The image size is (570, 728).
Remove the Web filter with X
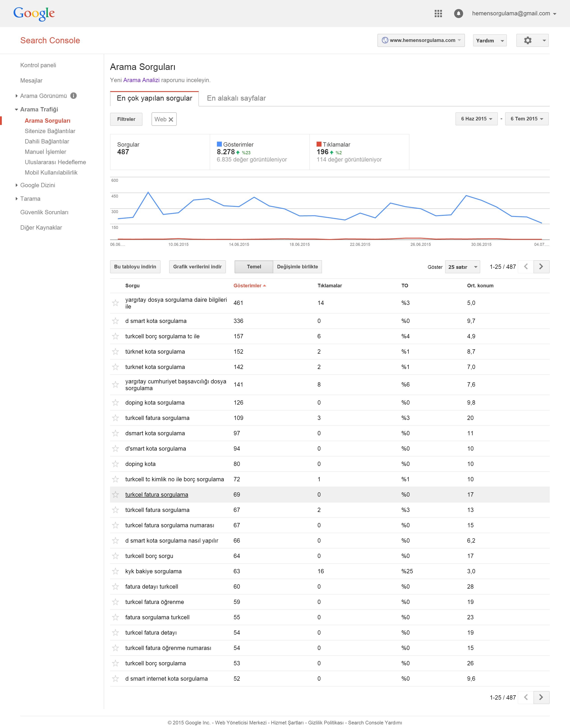tap(171, 120)
